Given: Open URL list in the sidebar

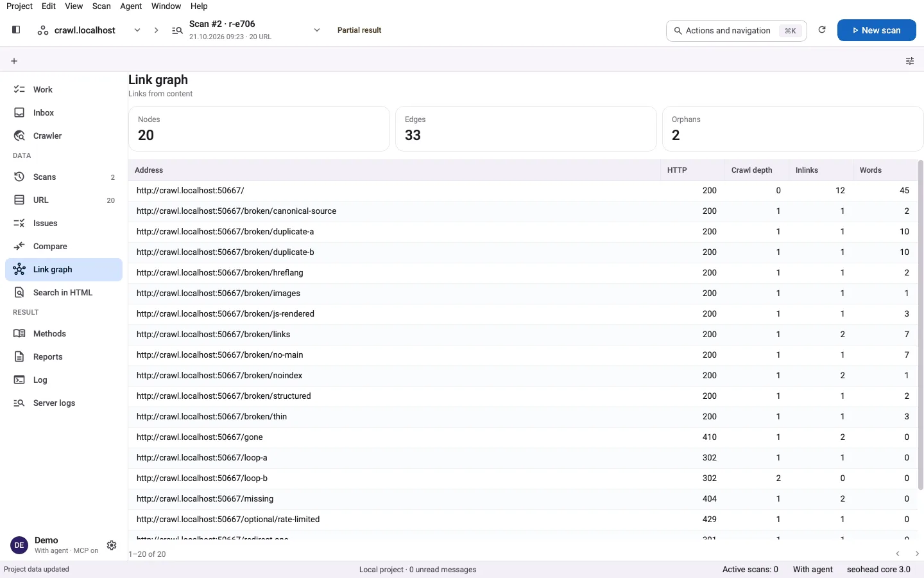Looking at the screenshot, I should click(64, 200).
